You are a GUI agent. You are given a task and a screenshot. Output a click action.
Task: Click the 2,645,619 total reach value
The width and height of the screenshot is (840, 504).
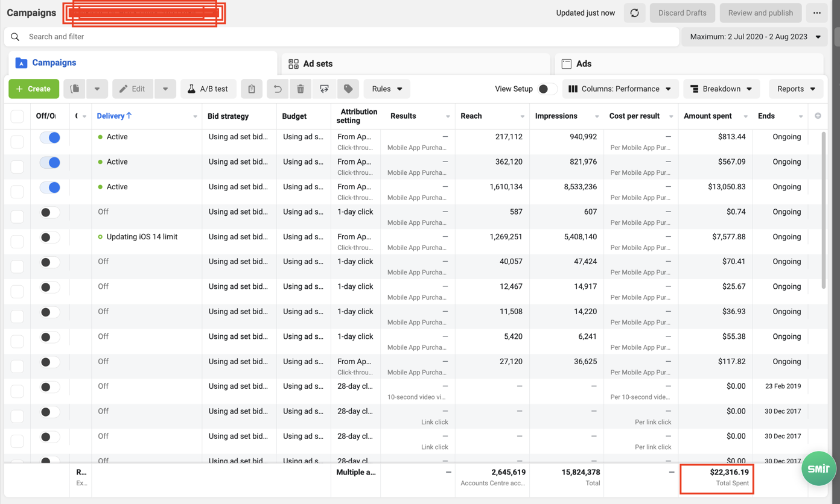508,472
